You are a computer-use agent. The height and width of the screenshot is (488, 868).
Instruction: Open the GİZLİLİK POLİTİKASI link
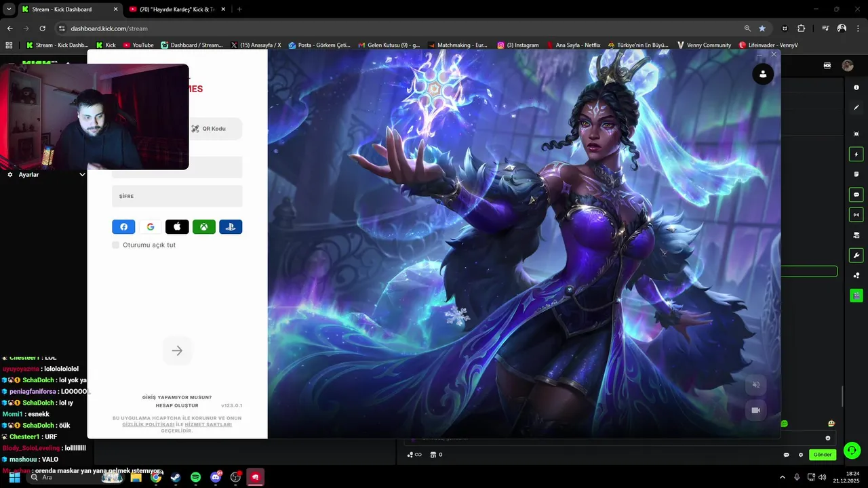click(149, 424)
